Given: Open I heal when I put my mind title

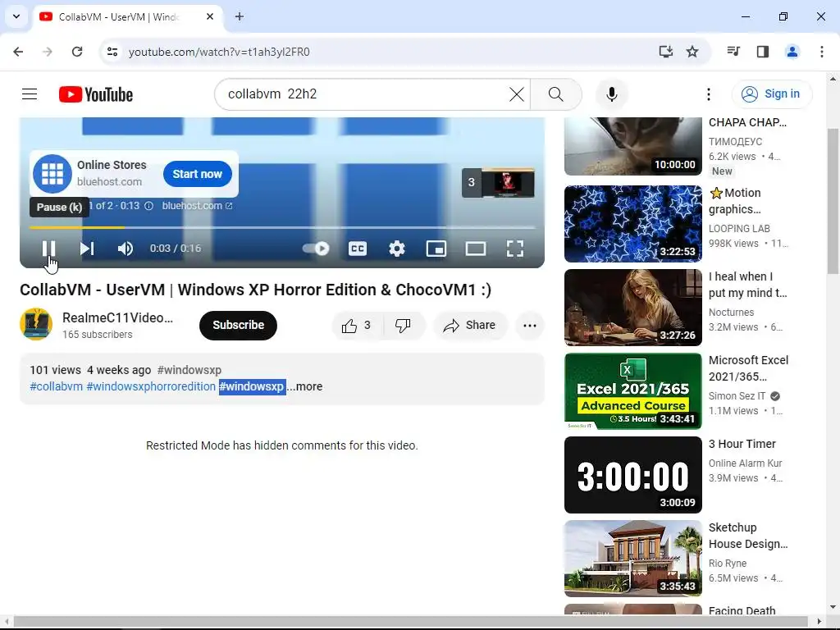Looking at the screenshot, I should [x=748, y=285].
